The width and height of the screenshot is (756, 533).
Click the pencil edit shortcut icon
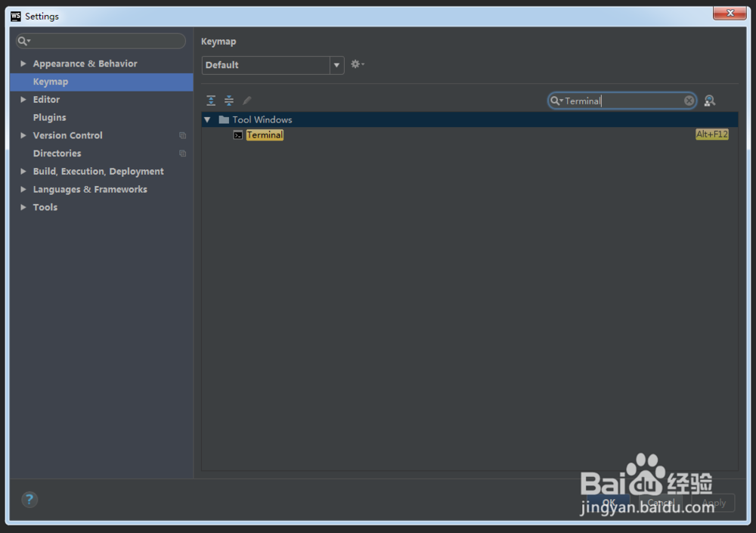pos(247,101)
